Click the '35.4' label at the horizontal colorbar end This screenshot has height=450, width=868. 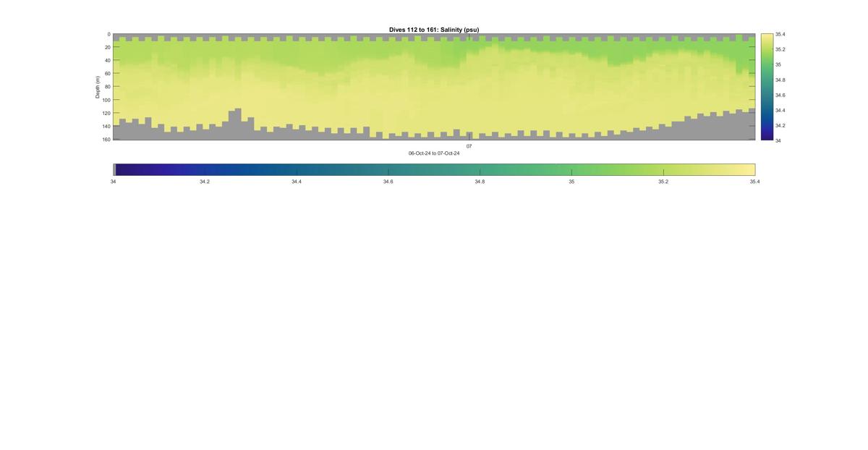pos(754,182)
